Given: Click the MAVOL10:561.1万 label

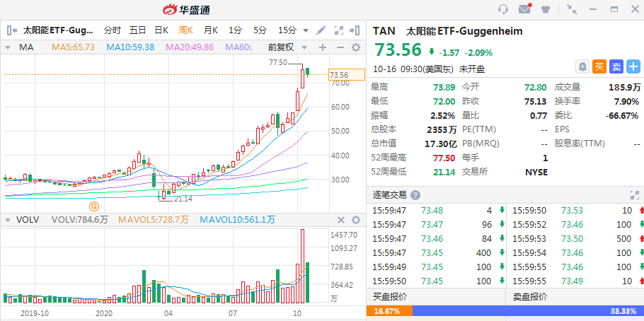Looking at the screenshot, I should click(237, 220).
